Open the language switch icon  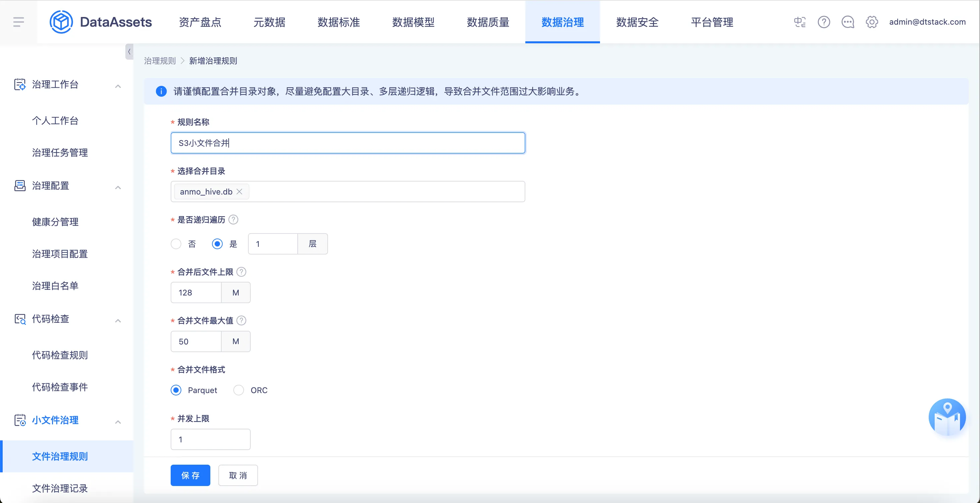[800, 22]
